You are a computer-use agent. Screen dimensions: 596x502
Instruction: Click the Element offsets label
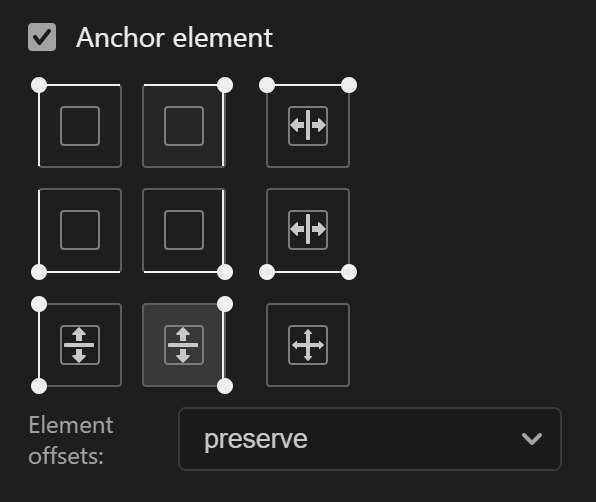[71, 440]
